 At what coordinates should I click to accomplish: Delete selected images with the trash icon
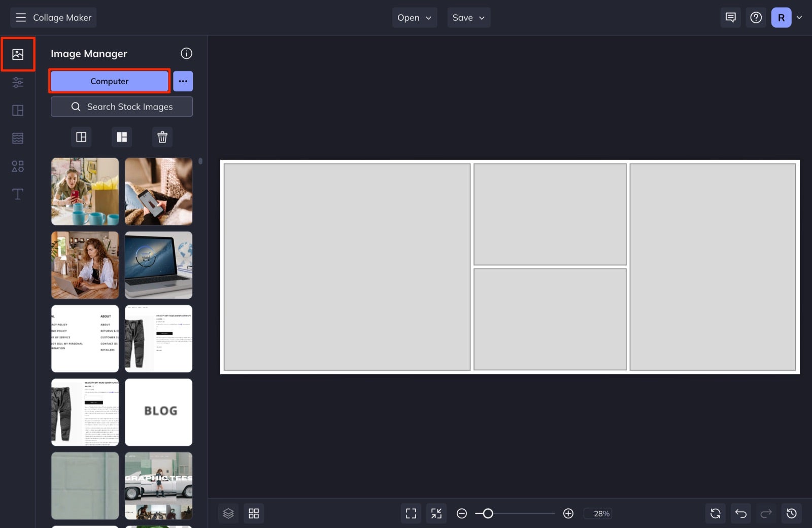click(x=162, y=137)
